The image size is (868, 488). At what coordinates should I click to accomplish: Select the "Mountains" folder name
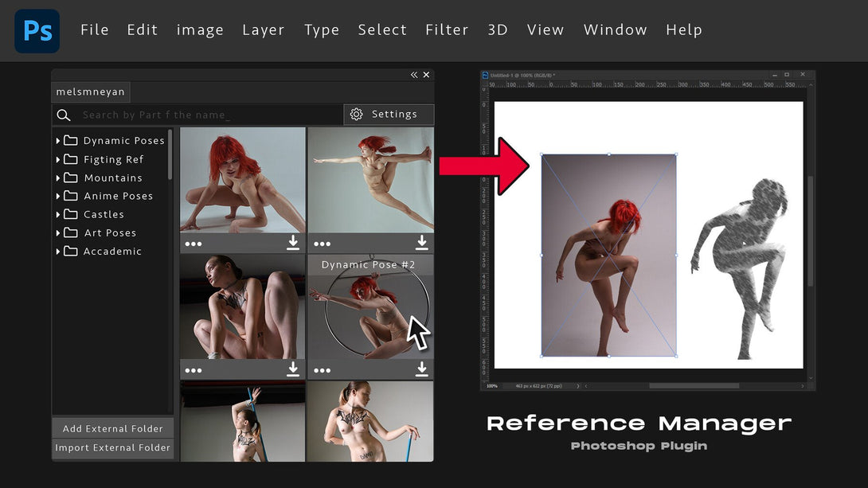tap(113, 178)
